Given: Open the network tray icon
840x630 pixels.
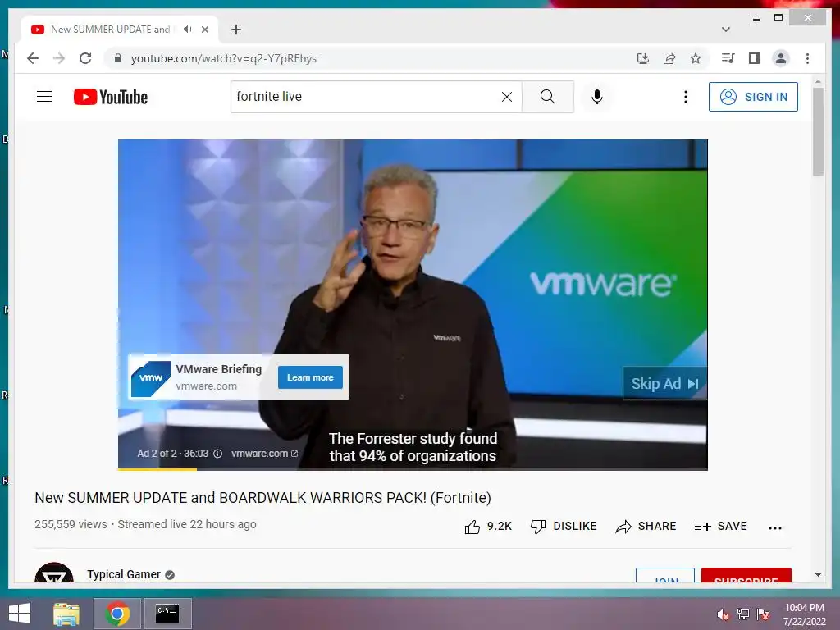Looking at the screenshot, I should pyautogui.click(x=743, y=614).
